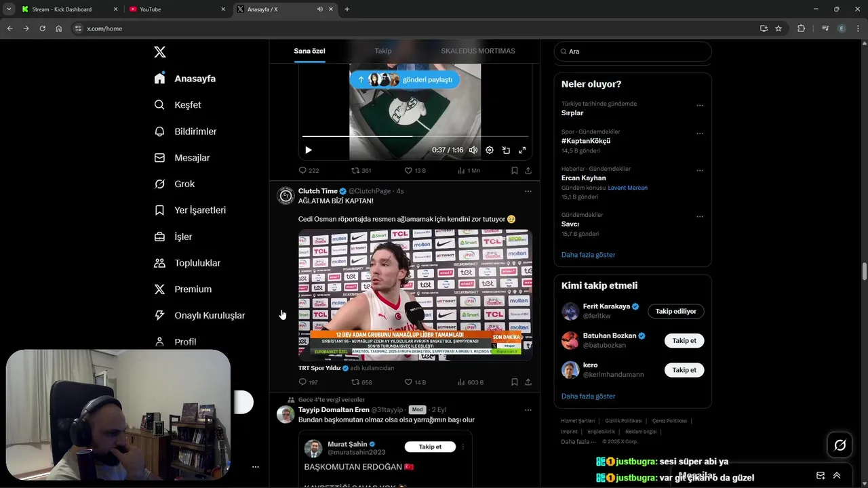Image resolution: width=868 pixels, height=488 pixels.
Task: Open Mesajlar in the sidebar
Action: pos(182,158)
